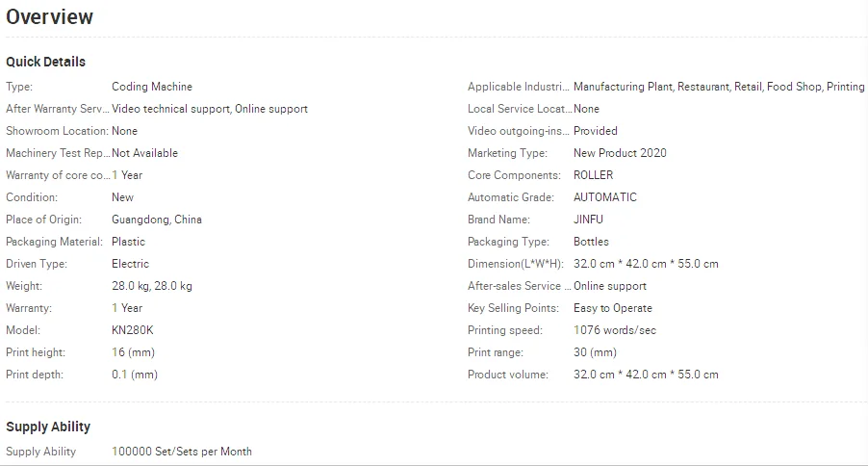The height and width of the screenshot is (466, 868).
Task: Click the Overview heading
Action: coord(50,17)
